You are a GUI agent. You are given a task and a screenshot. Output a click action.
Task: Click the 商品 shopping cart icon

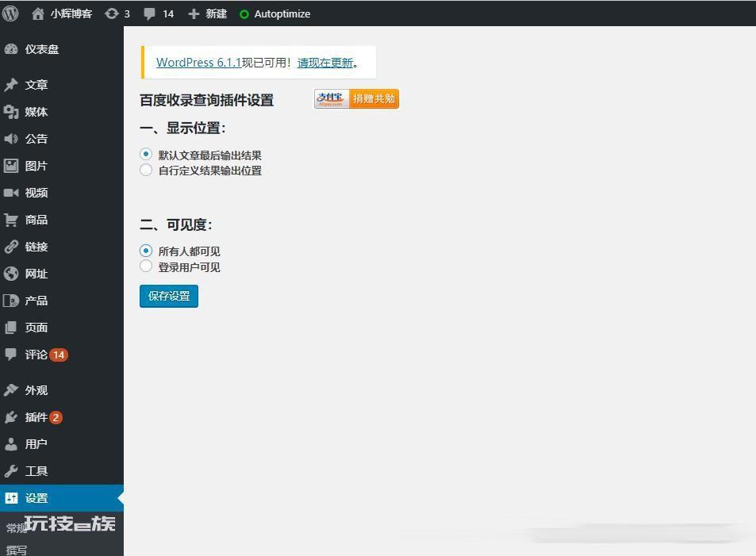10,220
